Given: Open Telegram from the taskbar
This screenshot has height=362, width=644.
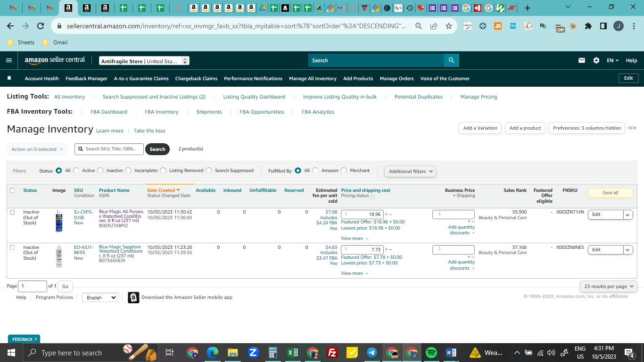Looking at the screenshot, I should point(372,353).
